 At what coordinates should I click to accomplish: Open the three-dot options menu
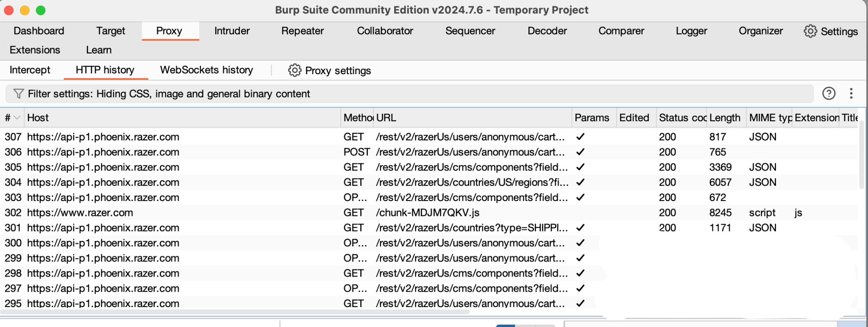851,94
